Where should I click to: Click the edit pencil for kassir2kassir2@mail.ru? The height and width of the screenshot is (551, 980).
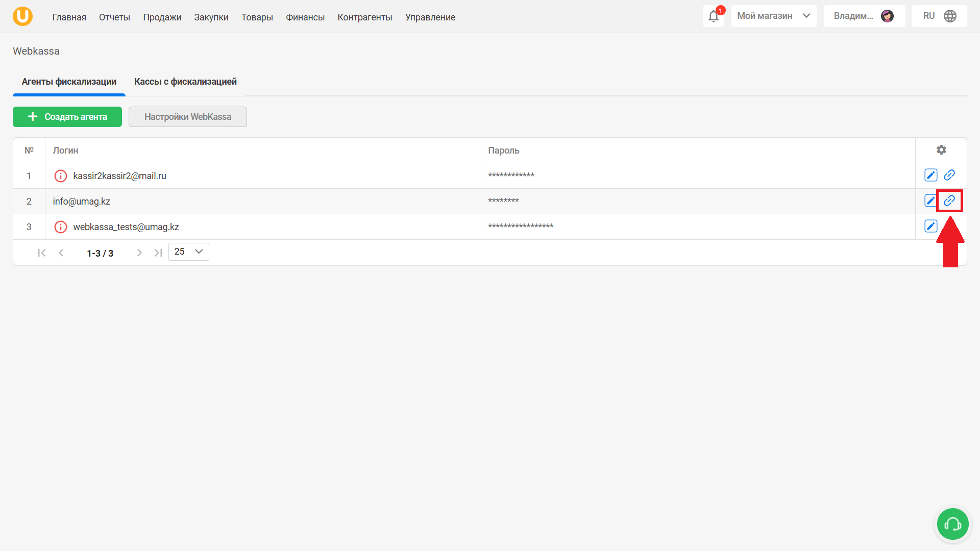[930, 176]
